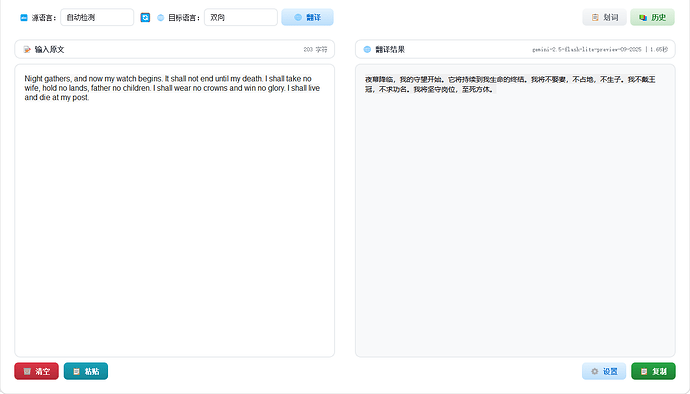Click the 划词 word selection button
Viewport: 690px width, 394px height.
(x=604, y=18)
